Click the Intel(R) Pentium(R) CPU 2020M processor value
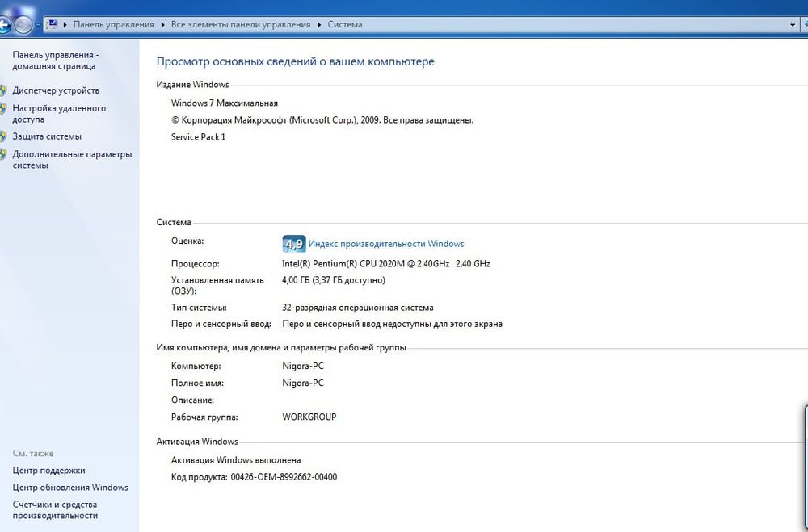The image size is (808, 532). 386,264
